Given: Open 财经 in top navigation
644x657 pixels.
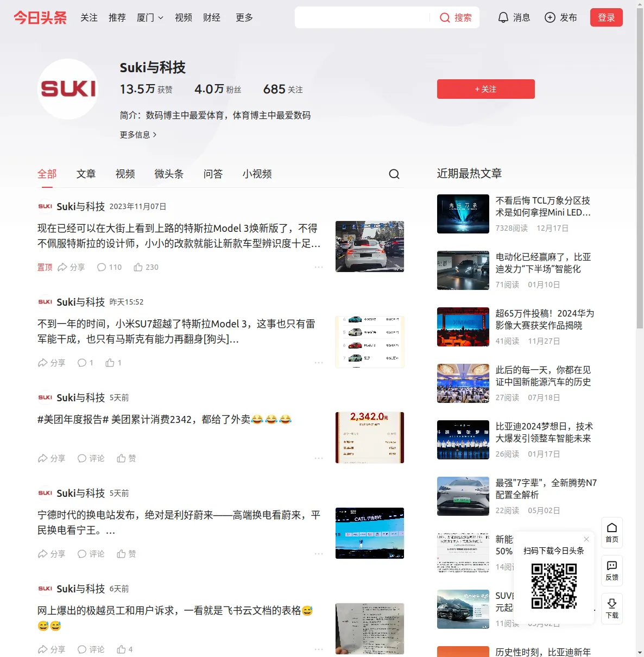Looking at the screenshot, I should [212, 17].
